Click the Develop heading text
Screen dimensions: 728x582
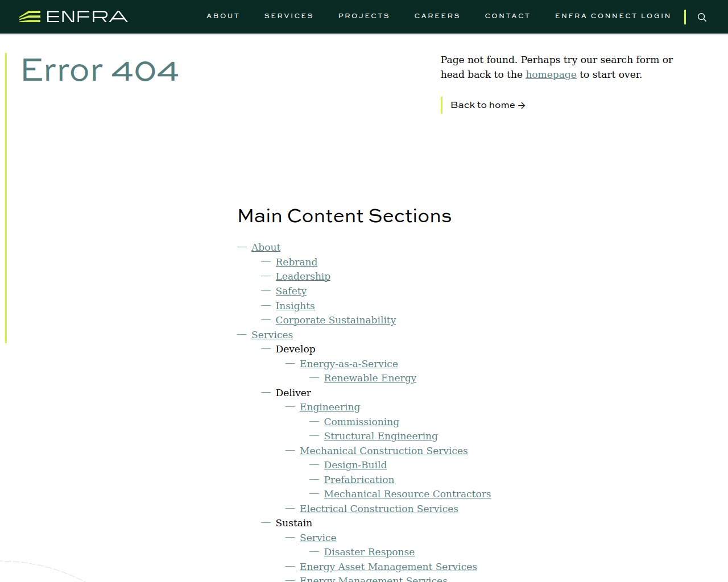[295, 349]
